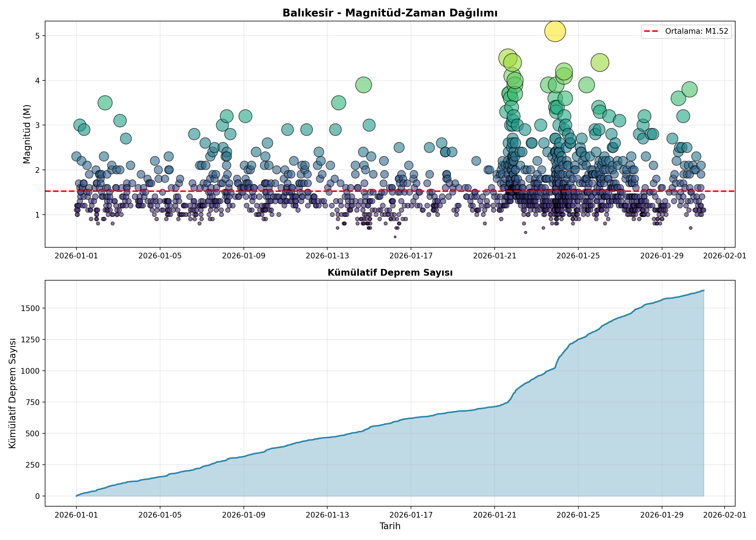Click "2026-01-09" date under the cumulative chart
Screen dimensions: 756x540
click(244, 515)
